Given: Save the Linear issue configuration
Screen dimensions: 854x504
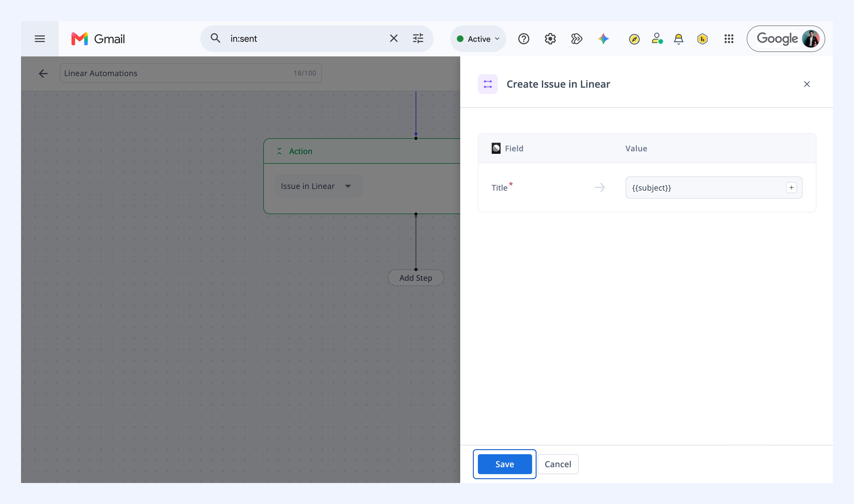Looking at the screenshot, I should [x=505, y=464].
